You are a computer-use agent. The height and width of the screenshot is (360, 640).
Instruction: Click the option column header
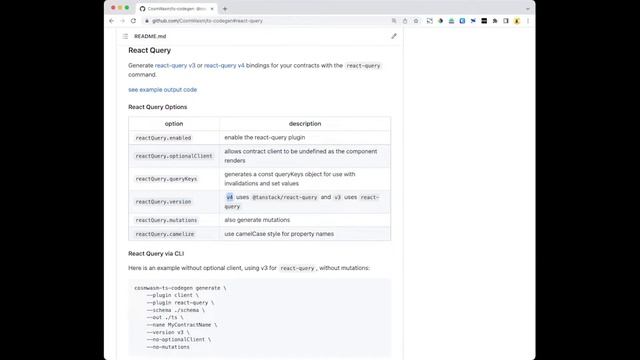click(x=174, y=124)
